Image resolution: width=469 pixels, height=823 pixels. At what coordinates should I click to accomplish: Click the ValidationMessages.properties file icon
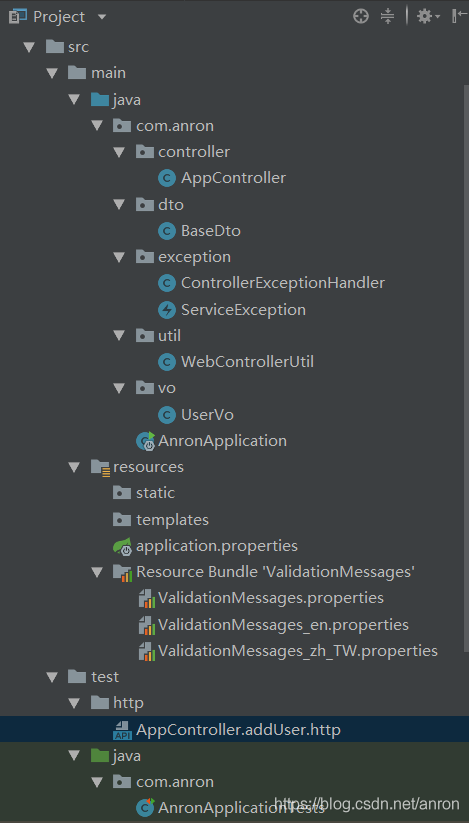145,599
